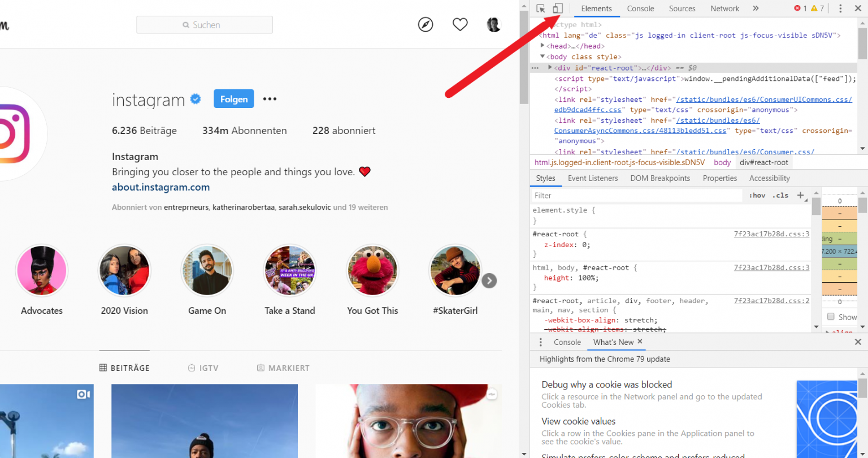Click the verified badge next to instagram

[x=196, y=99]
